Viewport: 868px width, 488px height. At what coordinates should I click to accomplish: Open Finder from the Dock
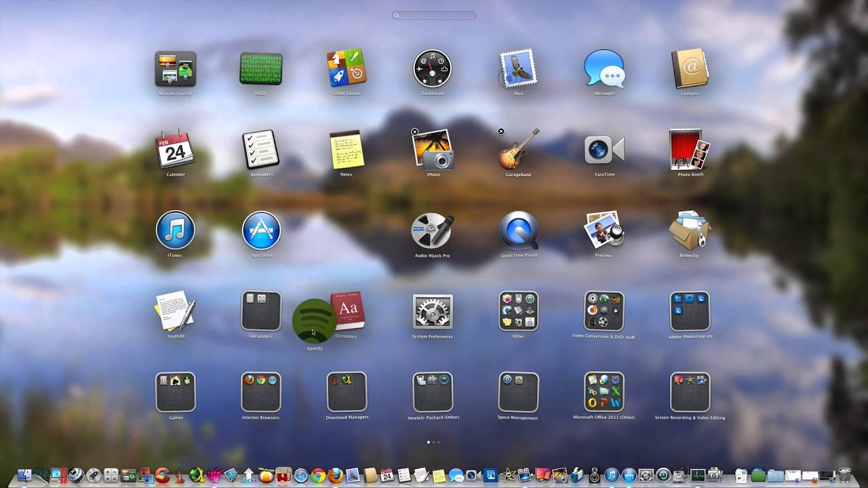click(x=24, y=476)
